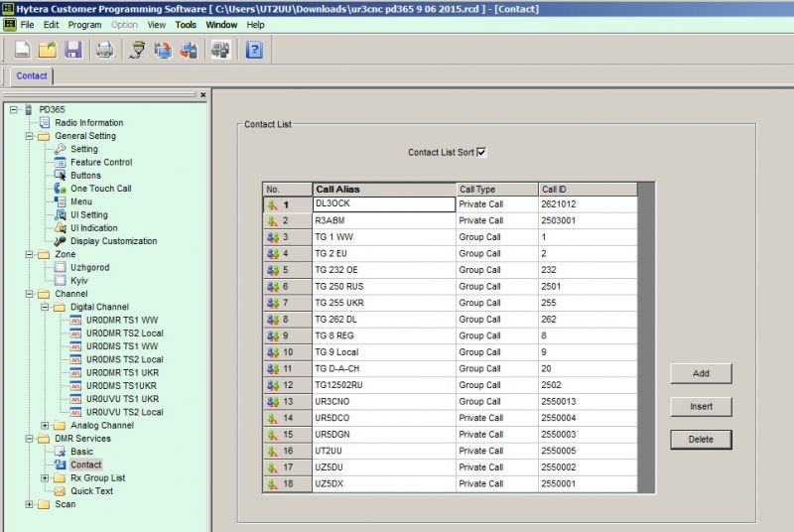Open the Tools menu
The height and width of the screenshot is (532, 794).
pos(186,24)
